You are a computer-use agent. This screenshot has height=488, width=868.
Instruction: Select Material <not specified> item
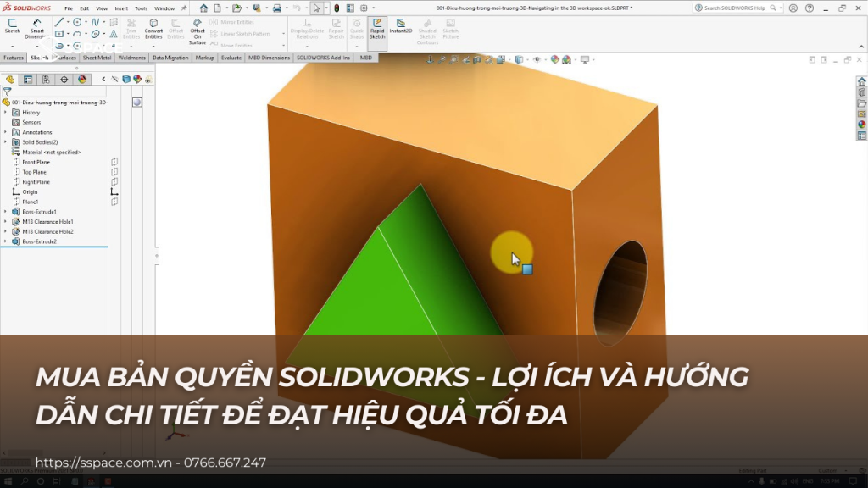pyautogui.click(x=52, y=152)
